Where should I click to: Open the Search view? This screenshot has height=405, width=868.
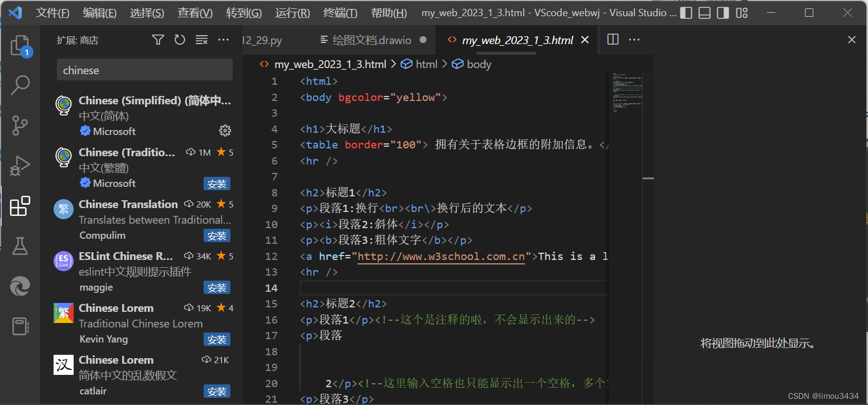pyautogui.click(x=20, y=85)
